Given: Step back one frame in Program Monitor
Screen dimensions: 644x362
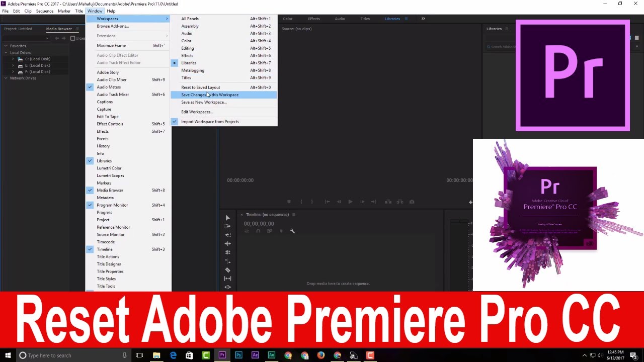Looking at the screenshot, I should (339, 202).
